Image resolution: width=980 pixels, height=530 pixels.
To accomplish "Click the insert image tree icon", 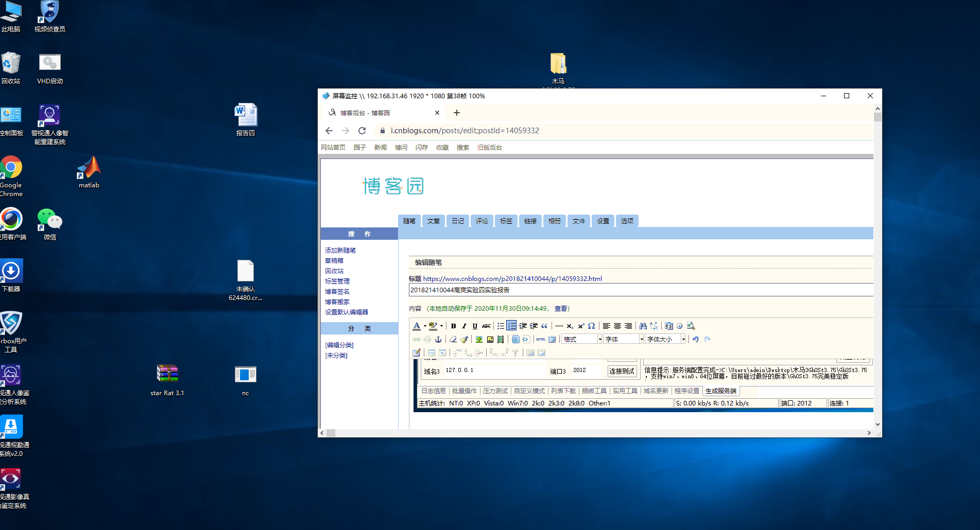I will point(479,339).
